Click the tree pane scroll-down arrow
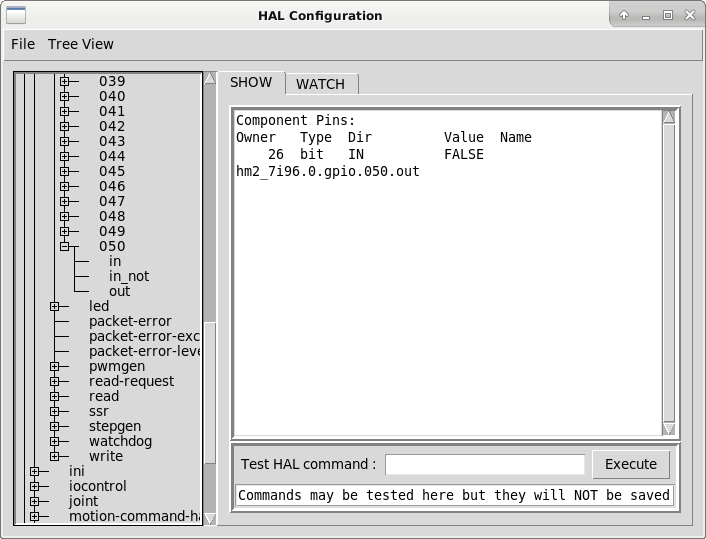 coord(210,518)
